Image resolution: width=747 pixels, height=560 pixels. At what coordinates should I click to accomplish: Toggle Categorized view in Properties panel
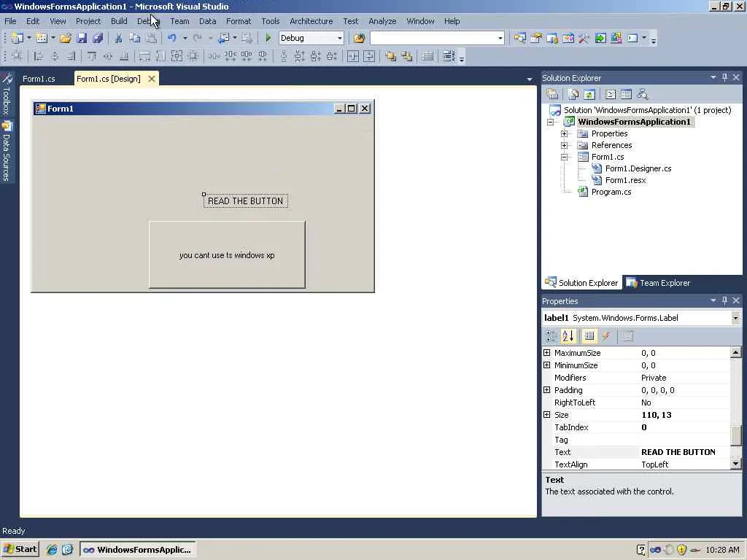pyautogui.click(x=551, y=336)
